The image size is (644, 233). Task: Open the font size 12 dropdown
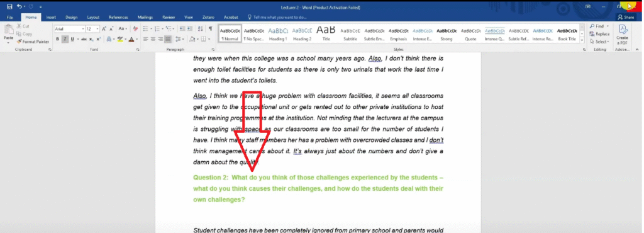coord(97,29)
